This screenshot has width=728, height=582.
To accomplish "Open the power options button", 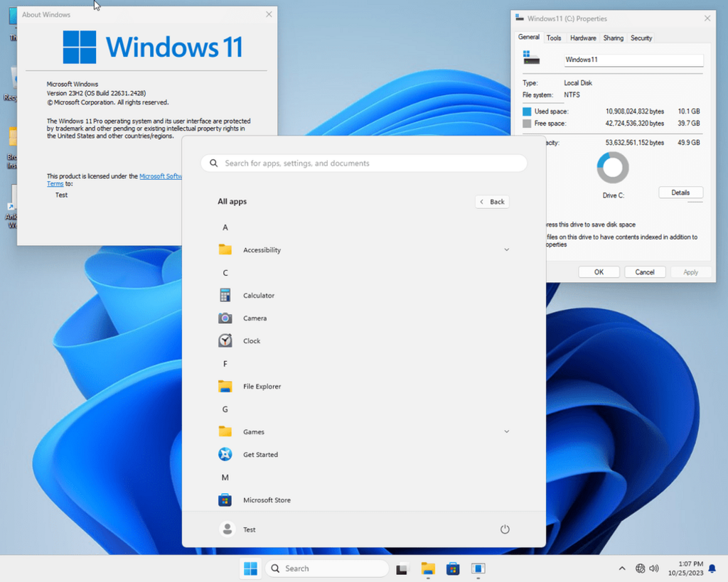I will pyautogui.click(x=505, y=529).
